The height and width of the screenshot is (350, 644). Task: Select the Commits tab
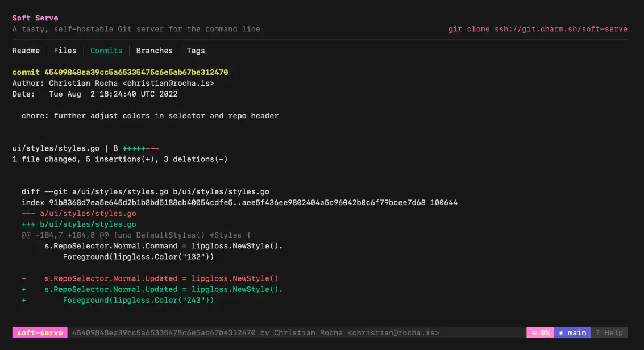click(x=106, y=51)
